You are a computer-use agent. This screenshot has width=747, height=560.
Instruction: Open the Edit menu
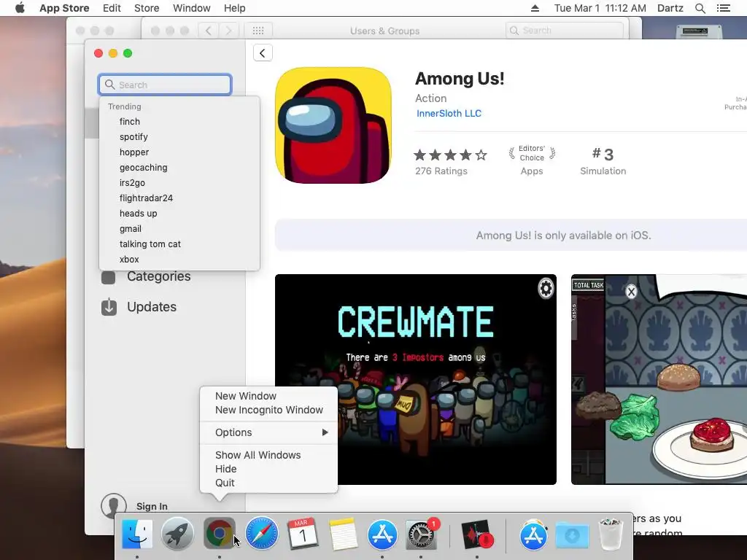(112, 8)
